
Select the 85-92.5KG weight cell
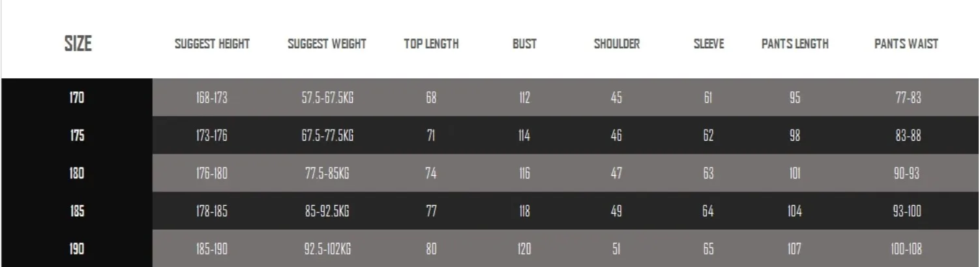point(327,211)
